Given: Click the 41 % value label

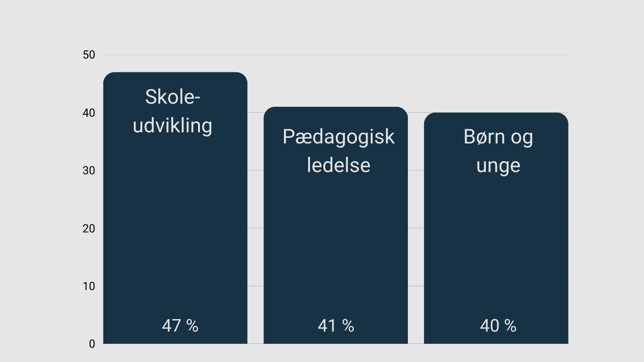Looking at the screenshot, I should pyautogui.click(x=335, y=326).
